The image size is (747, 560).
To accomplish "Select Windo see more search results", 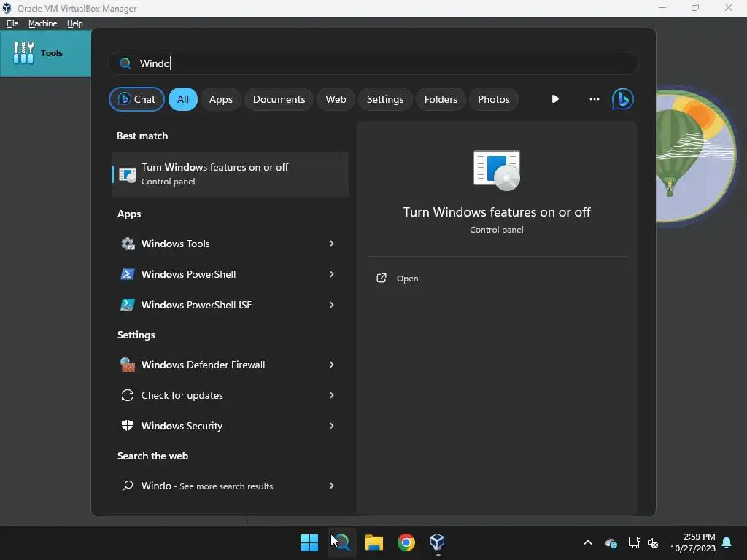I will [230, 486].
